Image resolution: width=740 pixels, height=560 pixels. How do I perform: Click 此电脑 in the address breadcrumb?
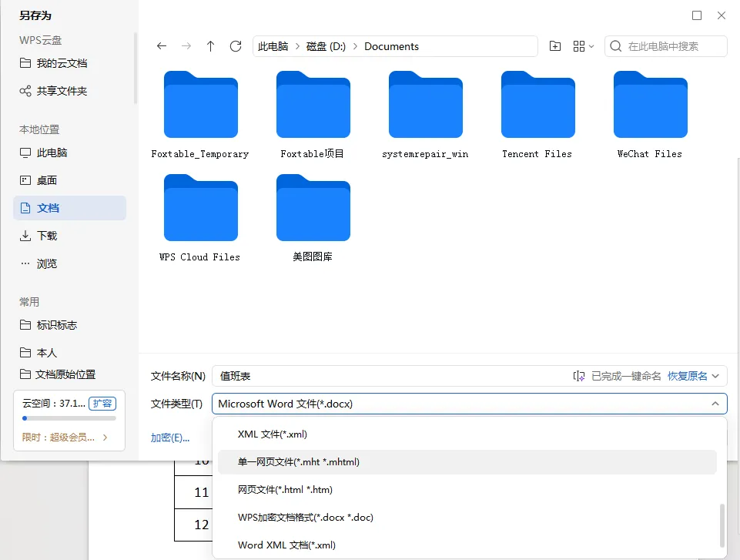point(273,46)
